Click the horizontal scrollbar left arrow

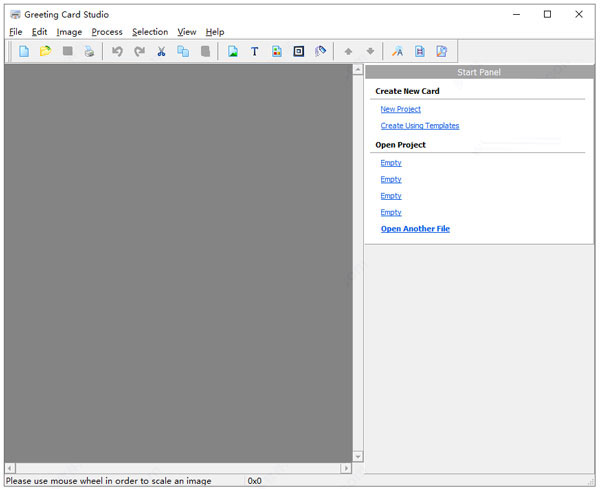[x=10, y=468]
